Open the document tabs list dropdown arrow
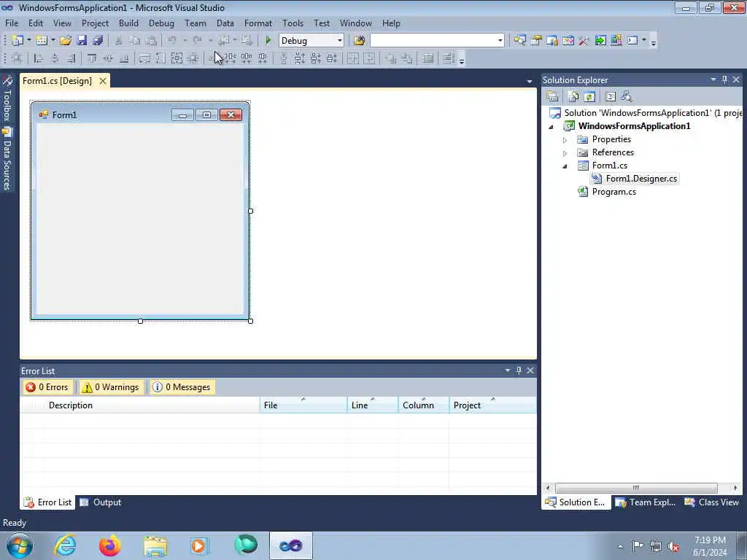 [530, 81]
